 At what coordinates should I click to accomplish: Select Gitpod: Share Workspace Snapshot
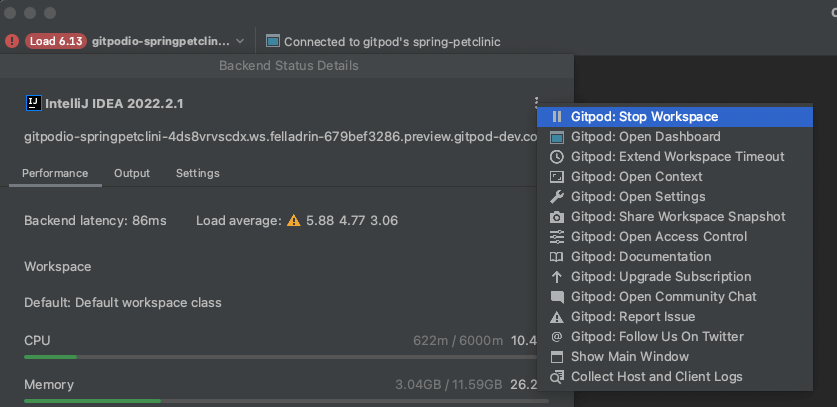(675, 217)
